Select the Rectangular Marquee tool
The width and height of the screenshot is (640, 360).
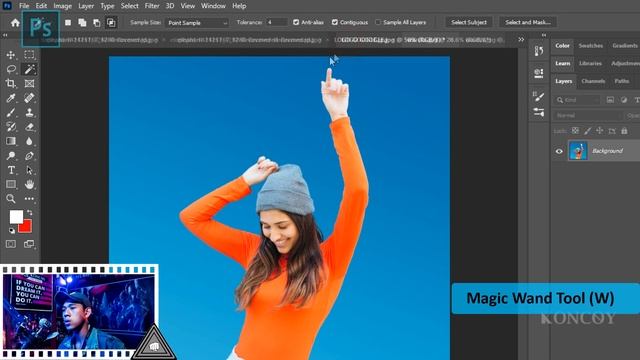[x=29, y=55]
